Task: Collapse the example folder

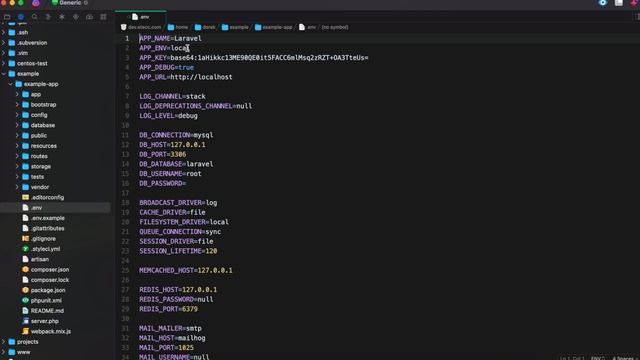Action: pos(4,73)
